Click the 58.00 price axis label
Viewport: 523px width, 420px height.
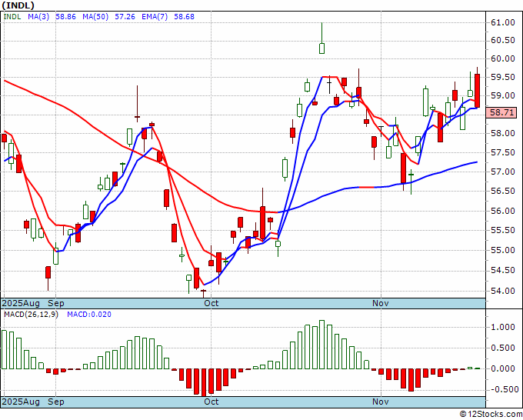pos(503,133)
